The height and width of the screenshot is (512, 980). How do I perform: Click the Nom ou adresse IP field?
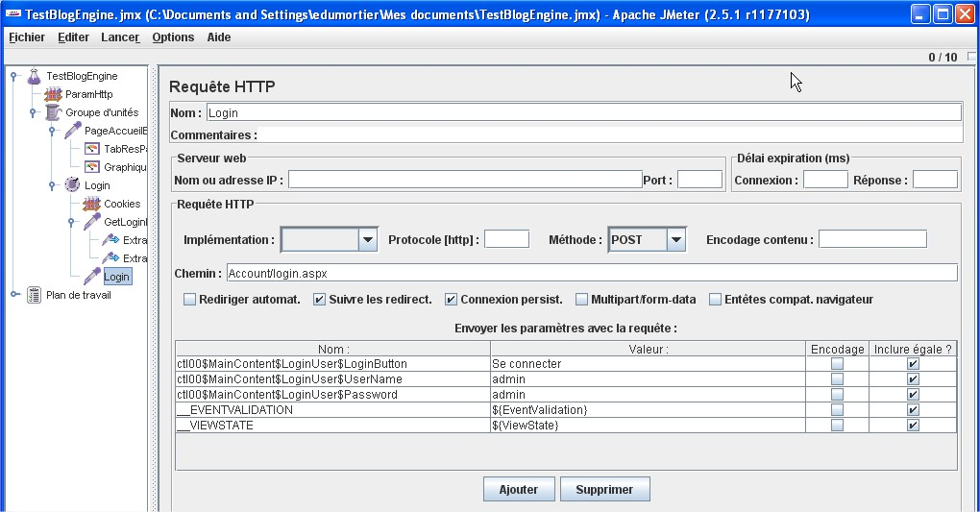(465, 180)
